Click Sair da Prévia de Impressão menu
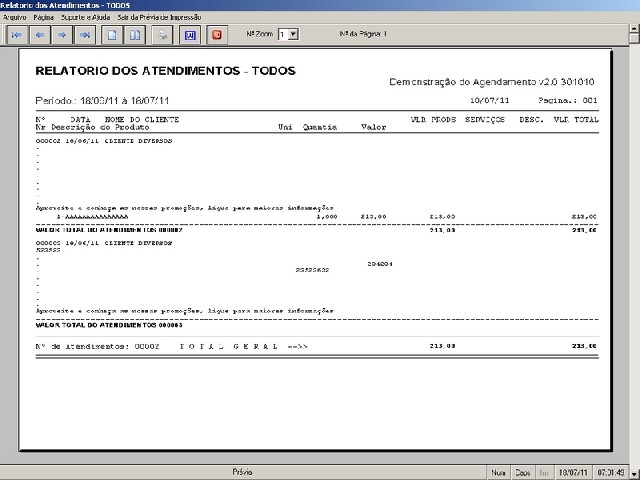The image size is (640, 480). tap(159, 17)
